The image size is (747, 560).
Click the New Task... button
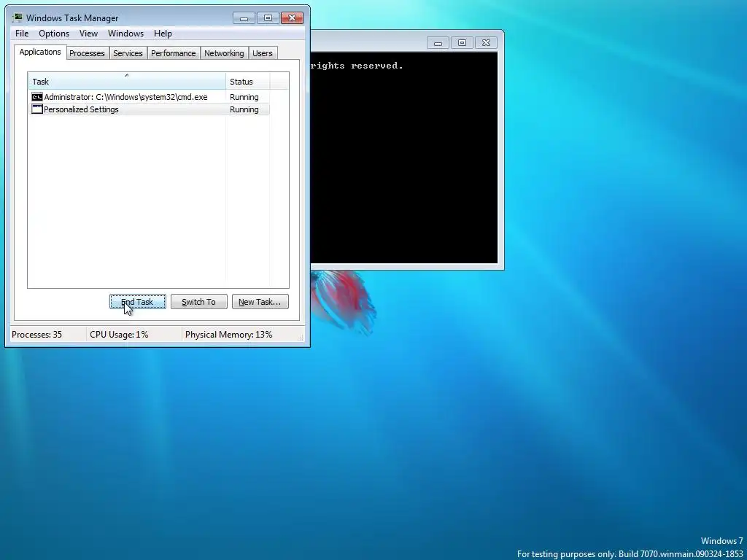click(260, 302)
